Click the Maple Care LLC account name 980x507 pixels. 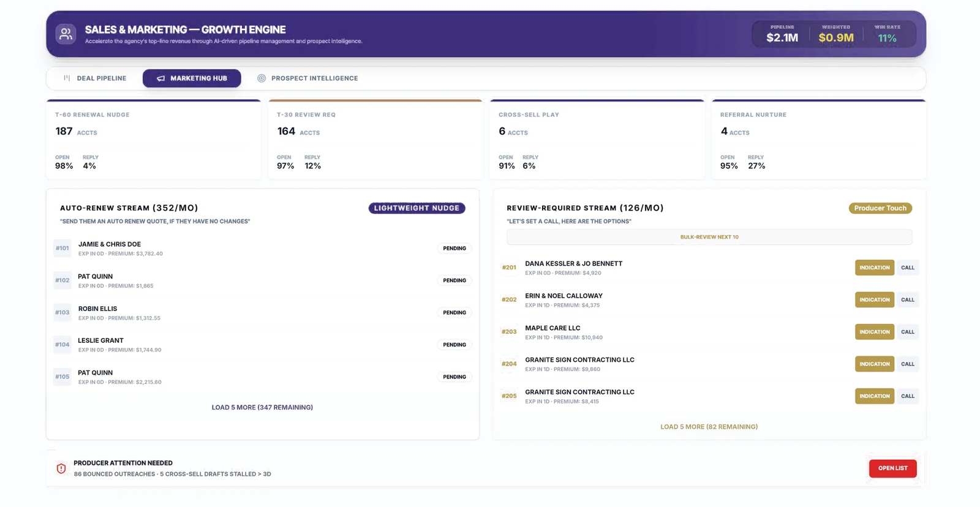click(552, 328)
